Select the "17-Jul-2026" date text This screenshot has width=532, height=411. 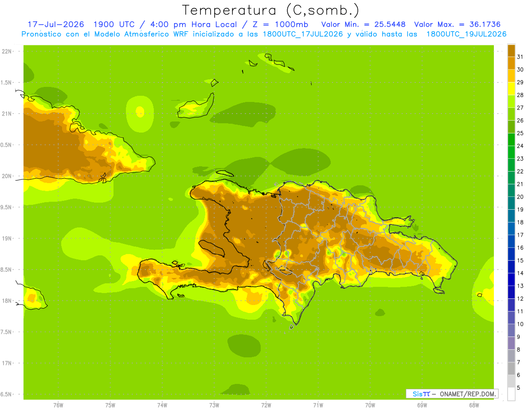pos(56,24)
